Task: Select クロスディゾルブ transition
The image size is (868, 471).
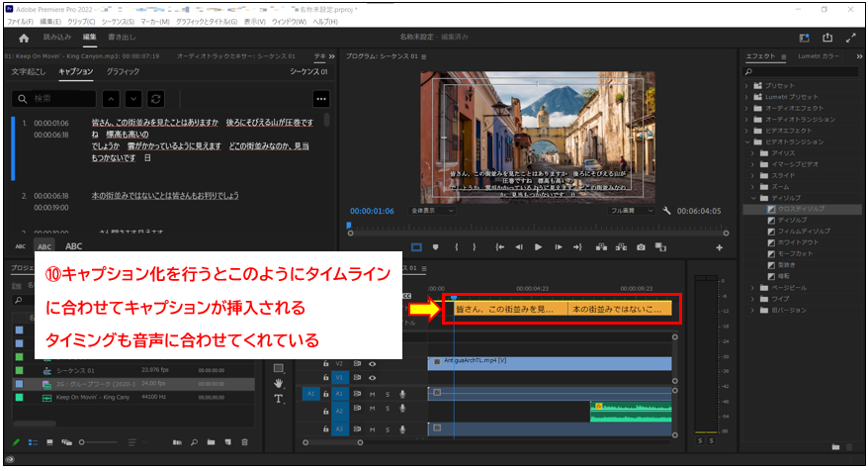Action: 801,210
